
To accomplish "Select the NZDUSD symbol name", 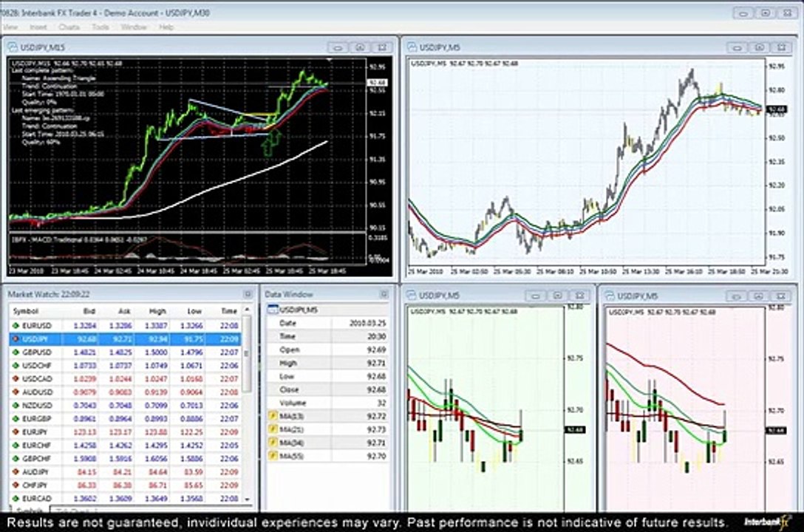I will pyautogui.click(x=38, y=406).
